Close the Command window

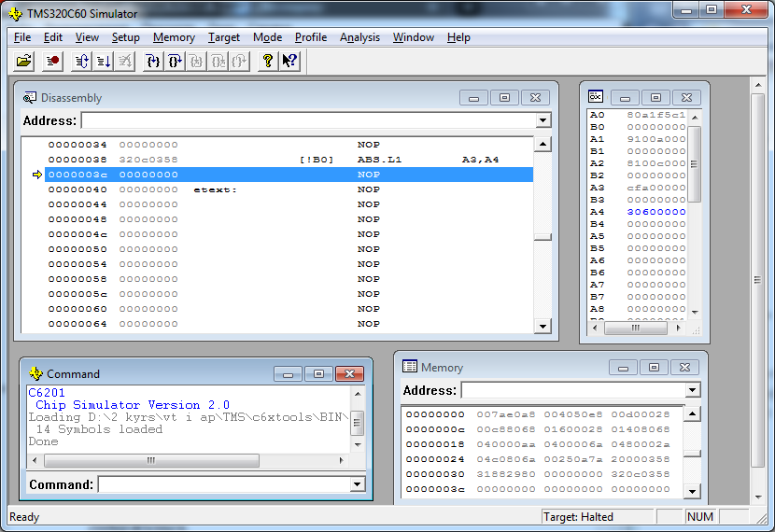tap(349, 373)
